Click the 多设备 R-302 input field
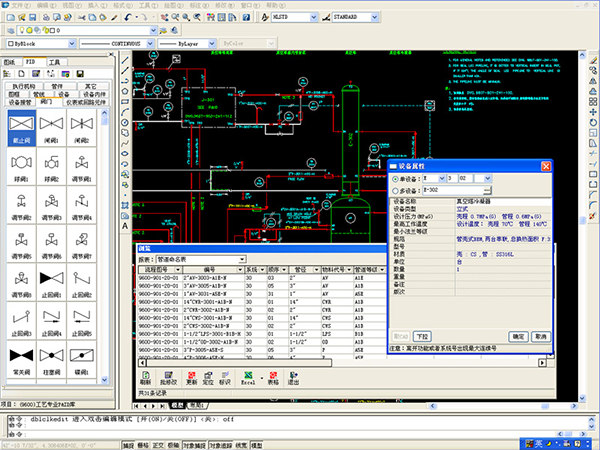This screenshot has width=600, height=450. tap(450, 189)
